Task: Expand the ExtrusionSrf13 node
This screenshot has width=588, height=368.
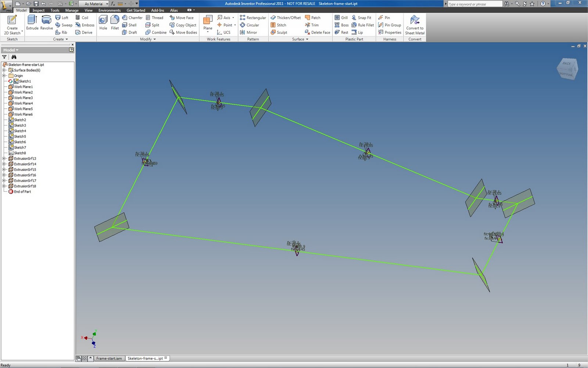Action: coord(4,158)
